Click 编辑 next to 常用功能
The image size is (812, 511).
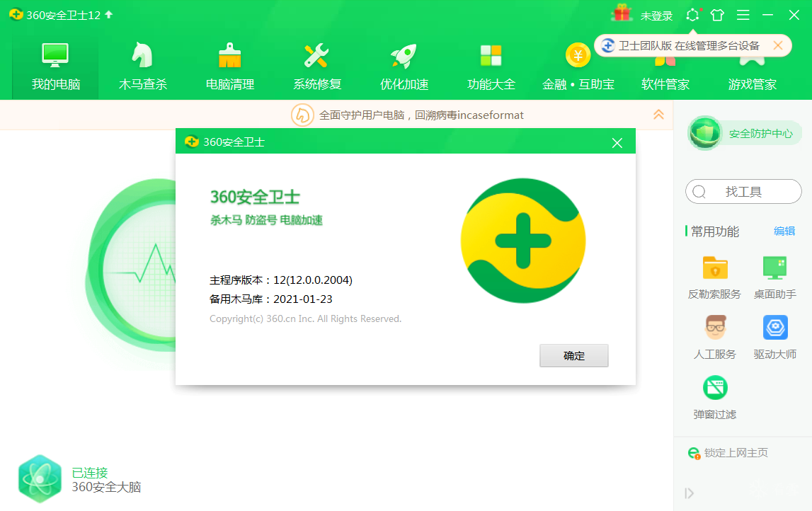[x=784, y=231]
